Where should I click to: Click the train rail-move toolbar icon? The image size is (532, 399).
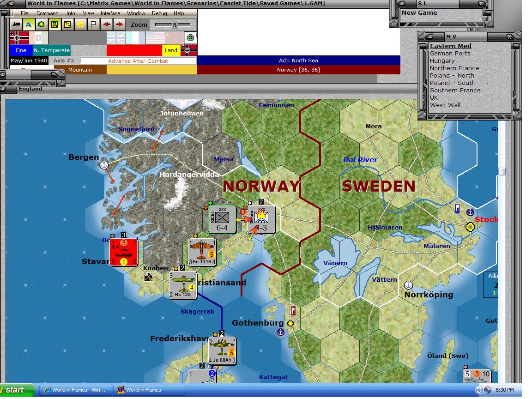(x=16, y=24)
